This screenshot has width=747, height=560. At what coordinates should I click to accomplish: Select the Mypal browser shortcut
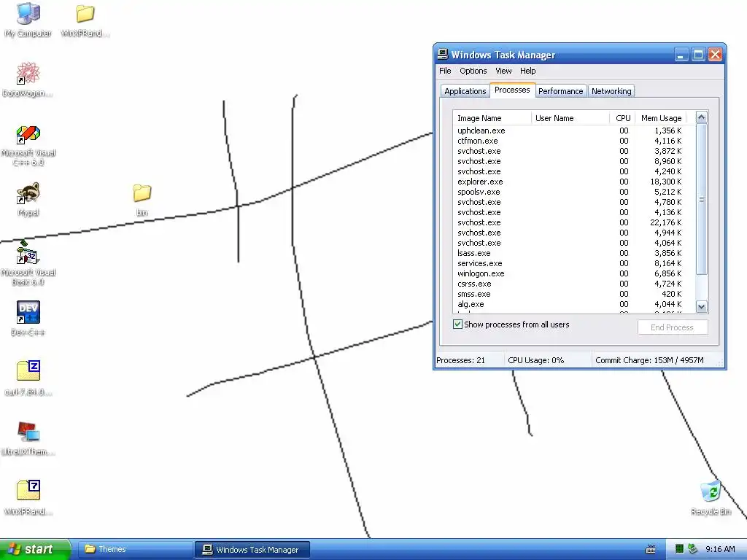tap(28, 200)
